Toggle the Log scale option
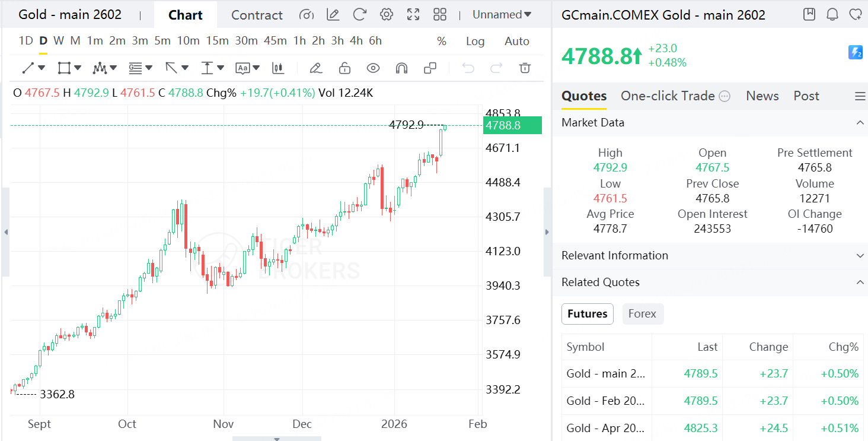868x441 pixels. pyautogui.click(x=475, y=42)
